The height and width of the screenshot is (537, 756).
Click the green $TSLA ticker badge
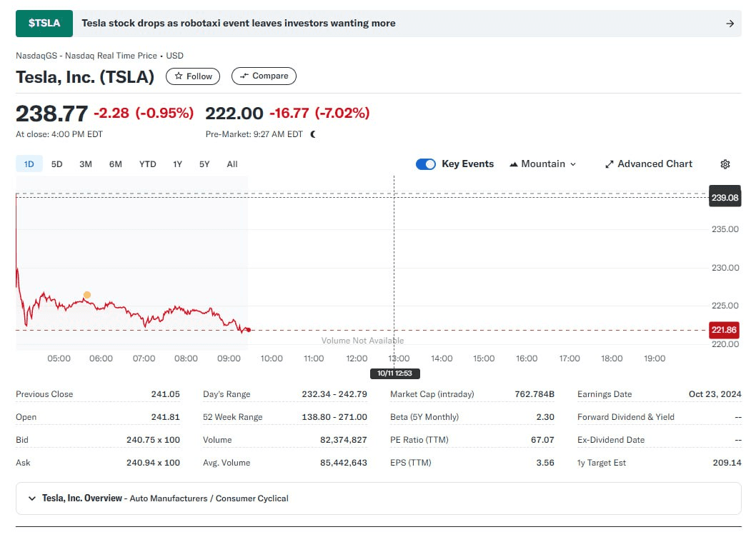tap(44, 24)
